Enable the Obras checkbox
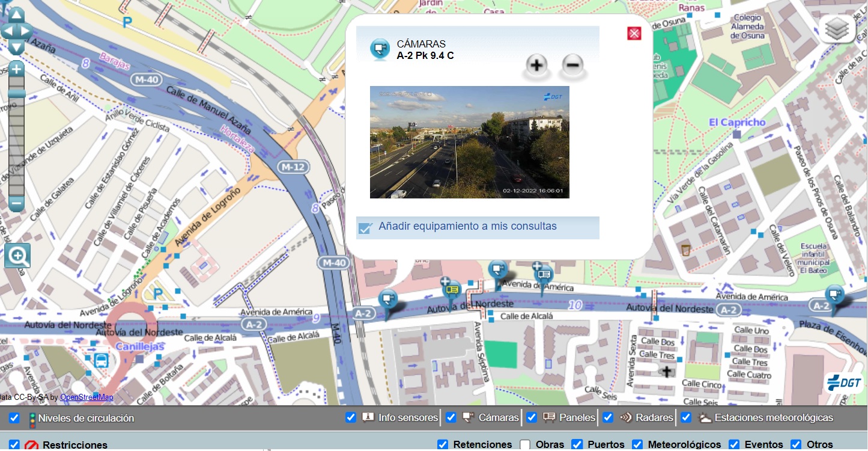This screenshot has width=868, height=451. (525, 444)
